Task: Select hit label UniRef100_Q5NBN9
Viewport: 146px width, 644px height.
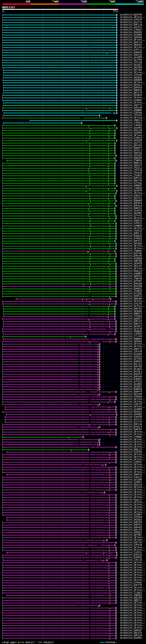Action: 131,110
